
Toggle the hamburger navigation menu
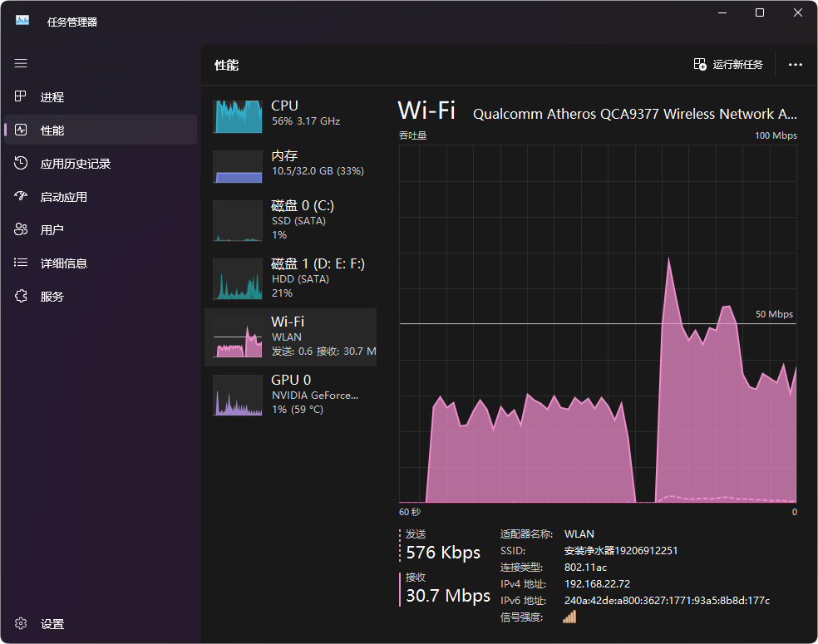point(21,64)
